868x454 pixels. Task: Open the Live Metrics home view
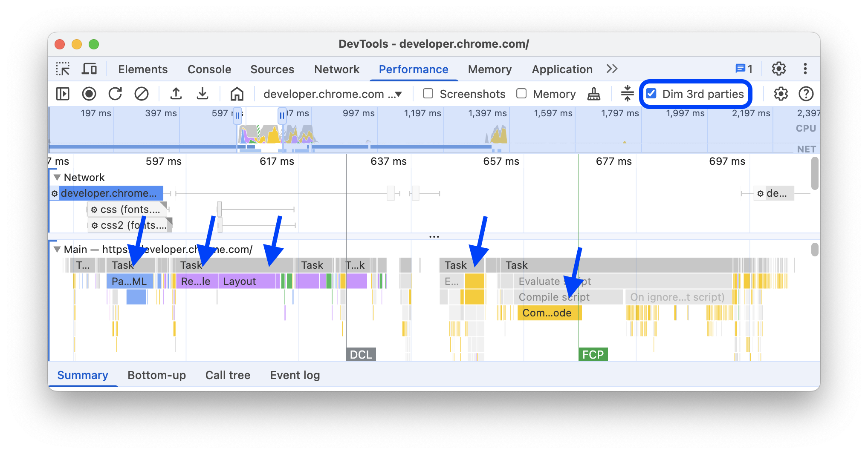(237, 94)
